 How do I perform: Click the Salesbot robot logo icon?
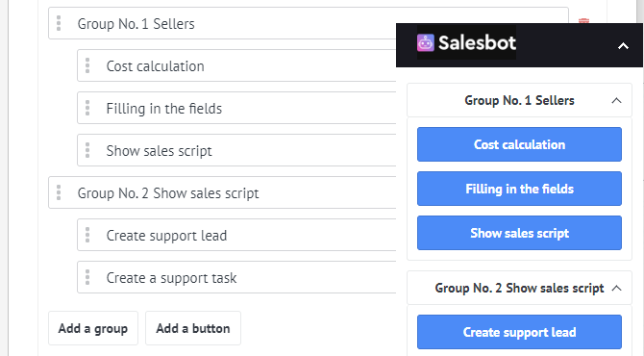point(425,42)
